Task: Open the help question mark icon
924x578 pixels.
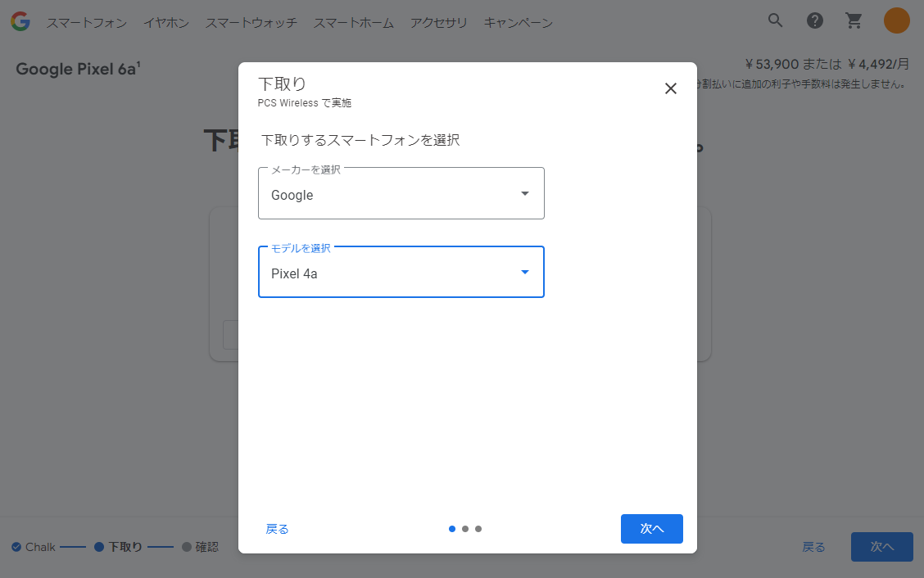Action: point(815,20)
